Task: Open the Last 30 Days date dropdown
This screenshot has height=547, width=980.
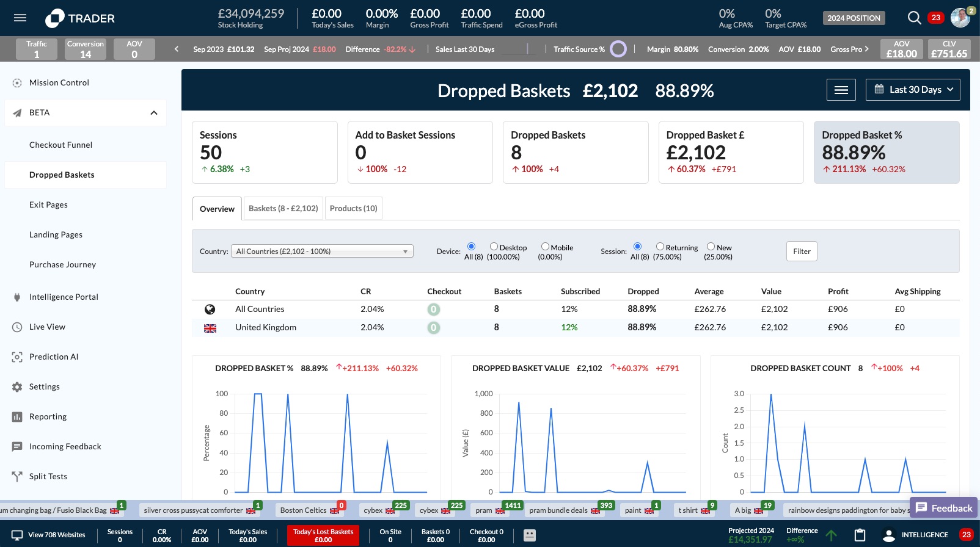Action: pos(913,90)
